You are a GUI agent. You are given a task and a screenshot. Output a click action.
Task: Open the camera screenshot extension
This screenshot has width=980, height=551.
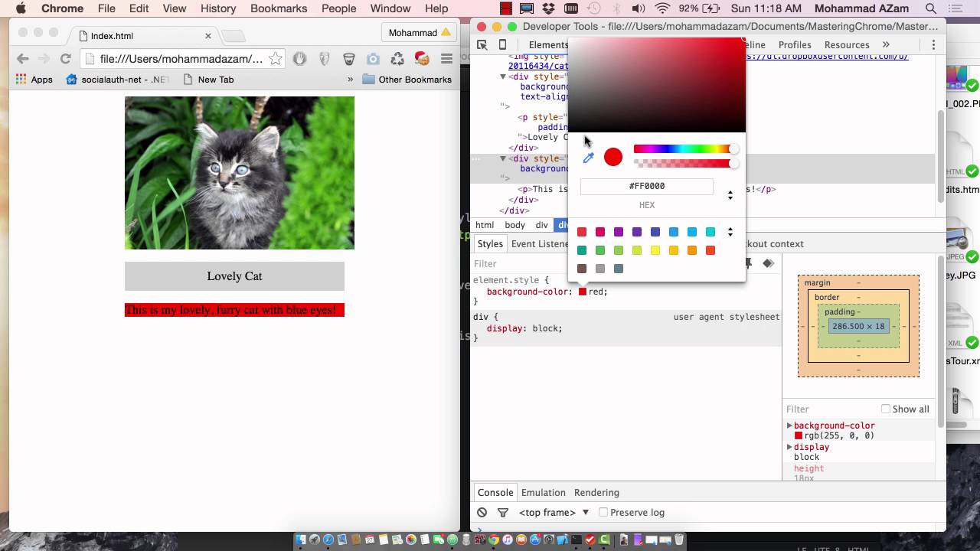(x=373, y=59)
